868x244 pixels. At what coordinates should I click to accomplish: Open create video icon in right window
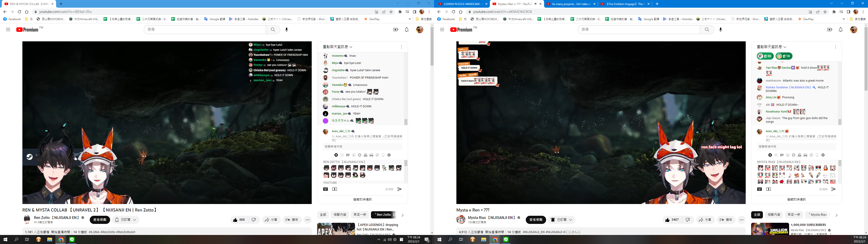coord(830,30)
